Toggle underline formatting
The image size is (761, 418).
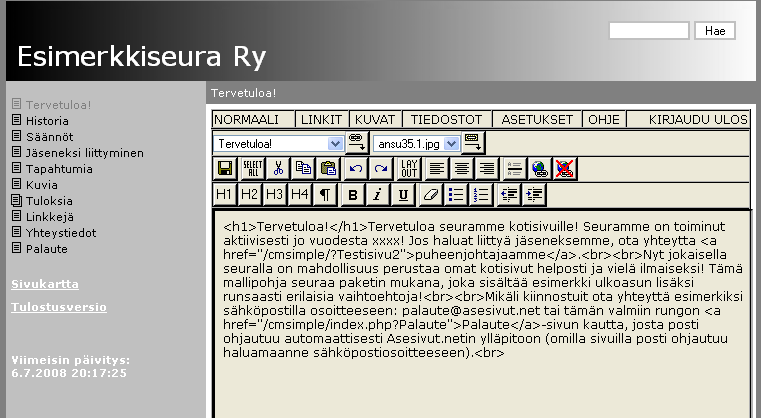(x=403, y=194)
